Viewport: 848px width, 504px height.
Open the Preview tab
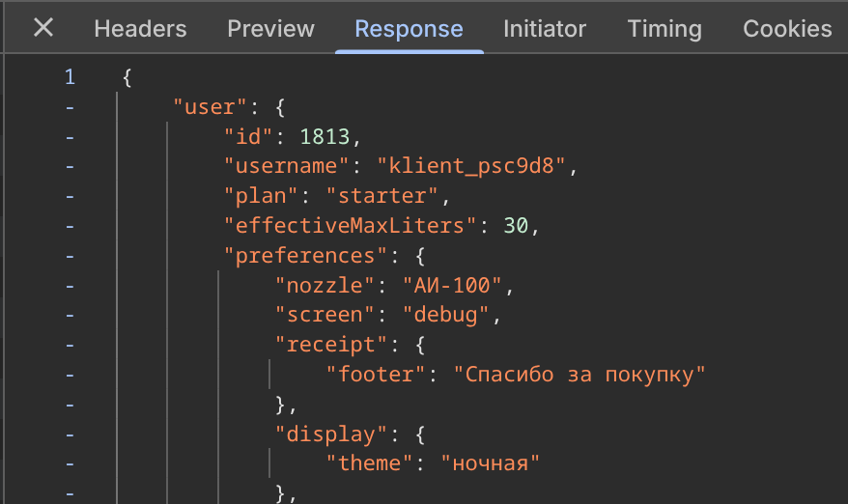[270, 29]
